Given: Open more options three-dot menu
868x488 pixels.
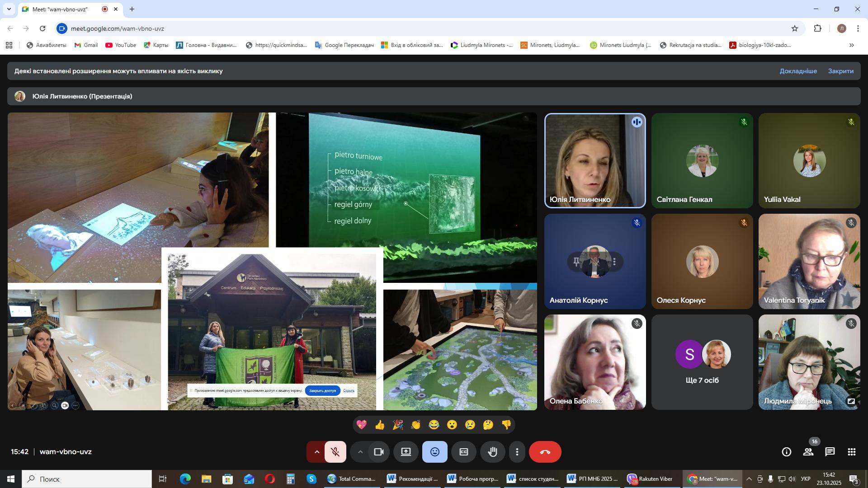Looking at the screenshot, I should pos(517,452).
